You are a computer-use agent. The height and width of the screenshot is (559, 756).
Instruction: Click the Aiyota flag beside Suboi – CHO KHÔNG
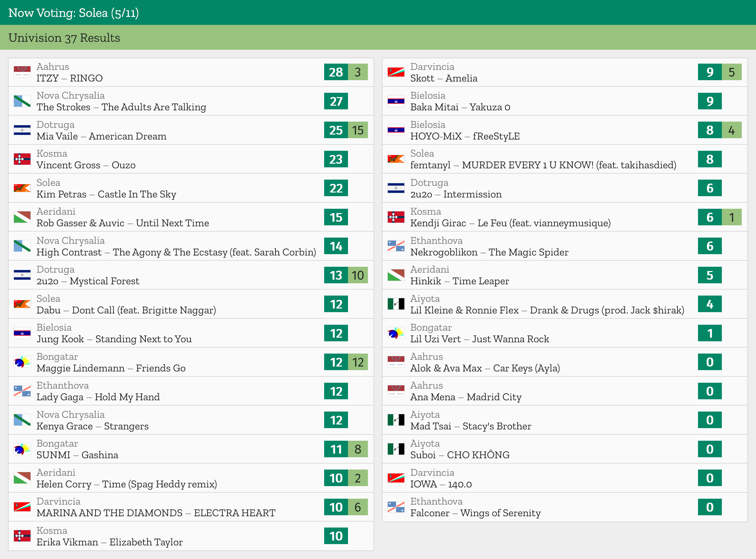(x=396, y=449)
